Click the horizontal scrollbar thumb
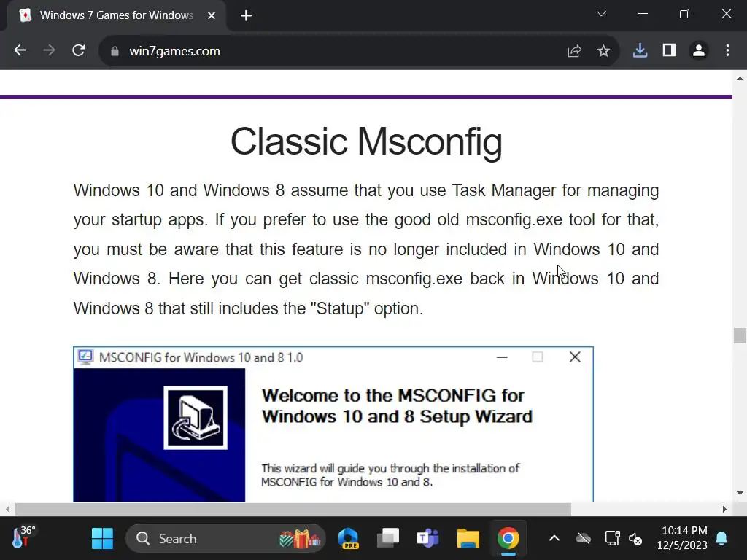747x560 pixels. point(293,509)
